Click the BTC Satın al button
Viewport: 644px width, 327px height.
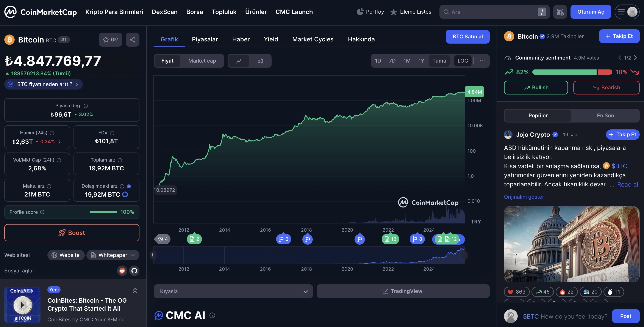click(x=467, y=36)
